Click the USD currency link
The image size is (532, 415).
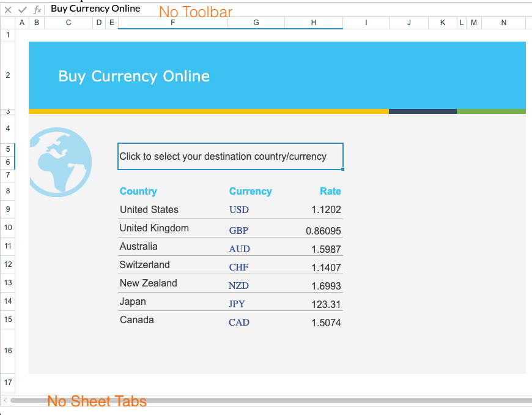(x=239, y=210)
